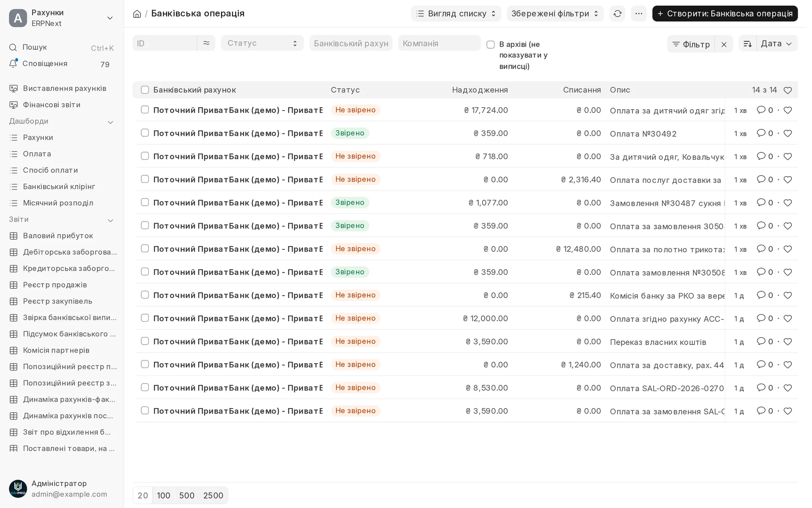812x508 pixels.
Task: Open Збережені фільтри dropdown
Action: [x=555, y=14]
